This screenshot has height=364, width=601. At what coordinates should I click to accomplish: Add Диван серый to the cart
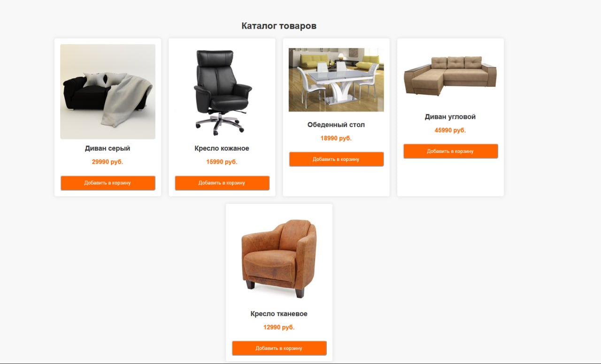pos(108,183)
